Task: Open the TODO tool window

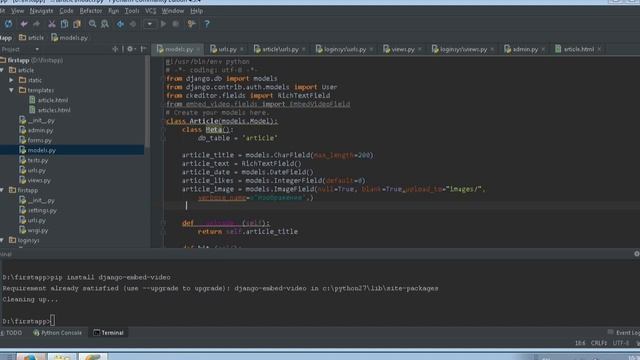Action: pos(11,333)
